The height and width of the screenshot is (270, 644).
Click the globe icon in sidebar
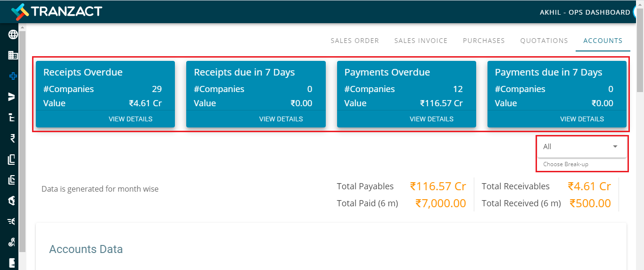[13, 34]
